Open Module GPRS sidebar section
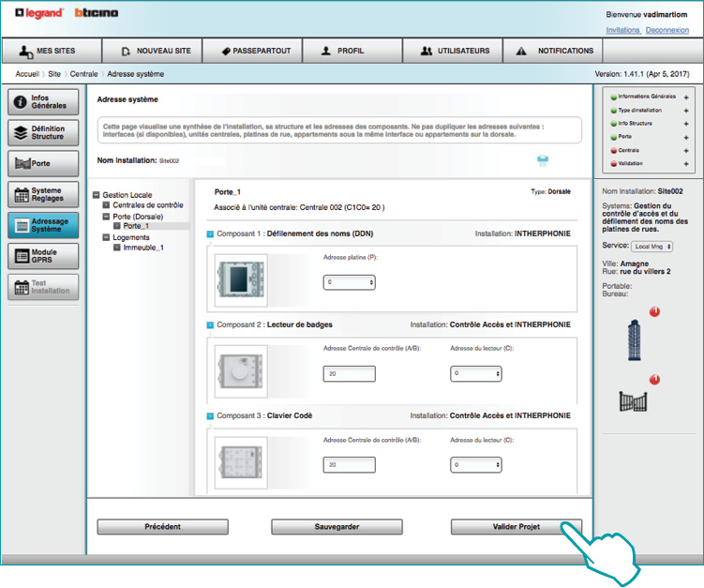The image size is (704, 588). pos(43,256)
